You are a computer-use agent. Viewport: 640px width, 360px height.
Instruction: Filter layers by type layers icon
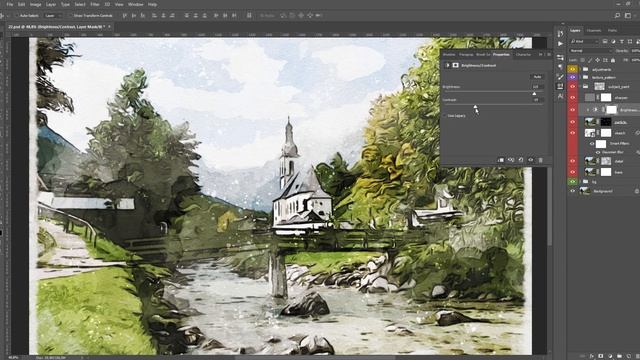click(621, 41)
